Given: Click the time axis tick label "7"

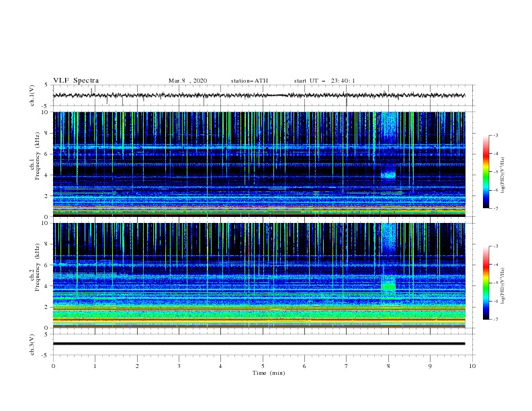Looking at the screenshot, I should coord(347,366).
